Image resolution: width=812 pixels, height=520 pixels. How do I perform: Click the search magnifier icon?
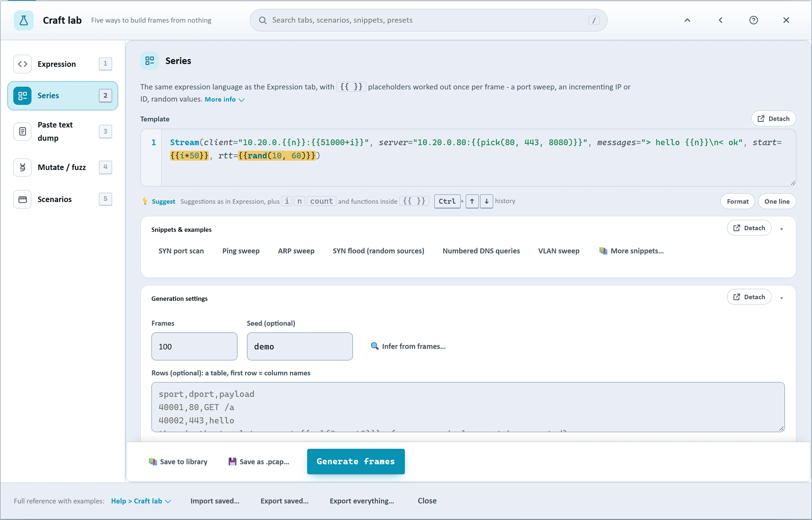[x=263, y=20]
